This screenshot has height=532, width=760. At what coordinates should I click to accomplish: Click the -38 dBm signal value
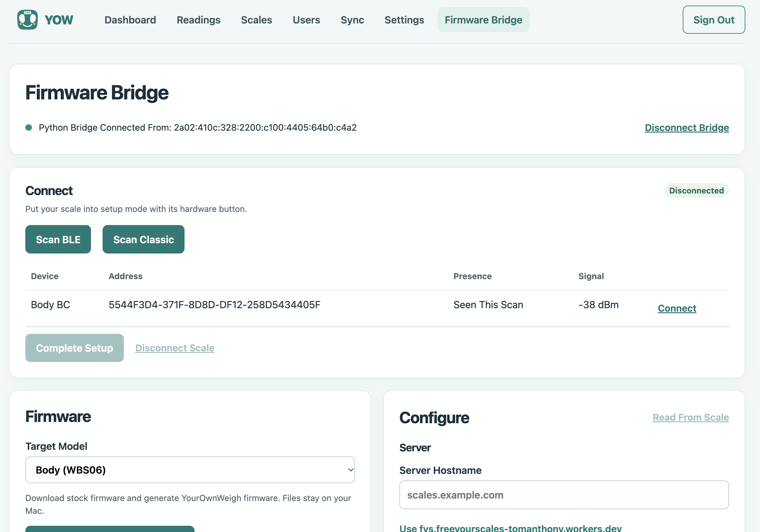(599, 305)
